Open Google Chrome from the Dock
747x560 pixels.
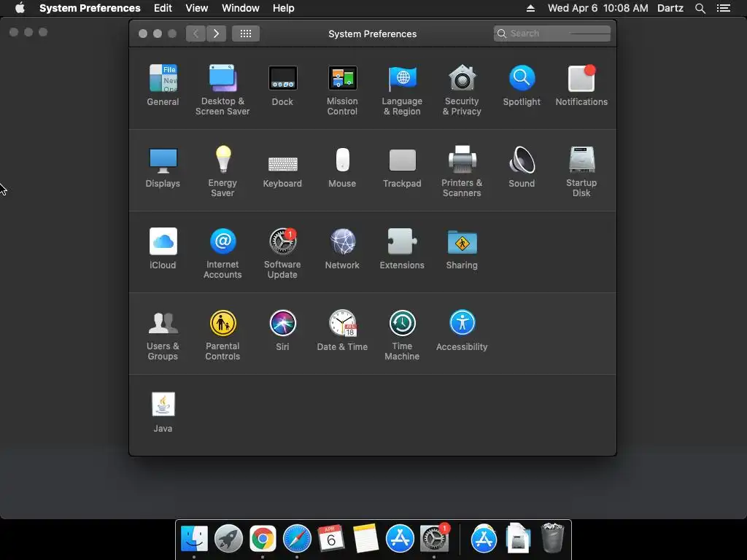click(x=263, y=538)
